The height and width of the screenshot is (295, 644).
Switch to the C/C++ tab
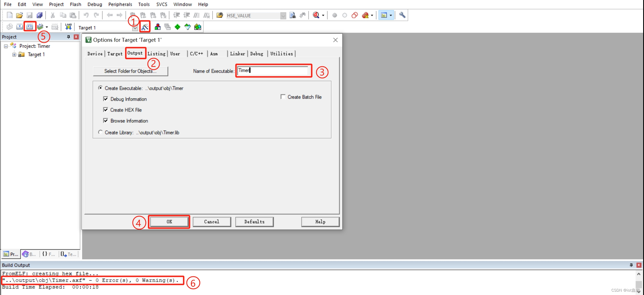196,54
